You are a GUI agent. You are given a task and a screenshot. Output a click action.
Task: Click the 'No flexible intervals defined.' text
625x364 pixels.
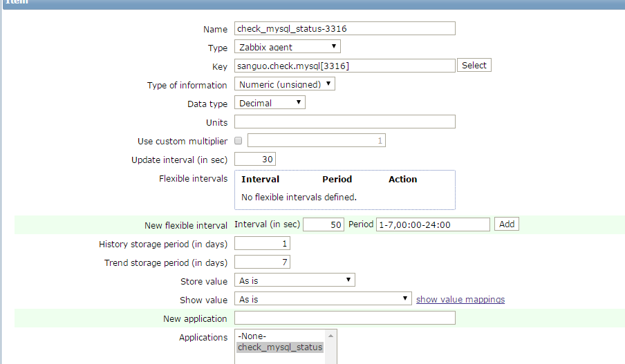point(299,197)
